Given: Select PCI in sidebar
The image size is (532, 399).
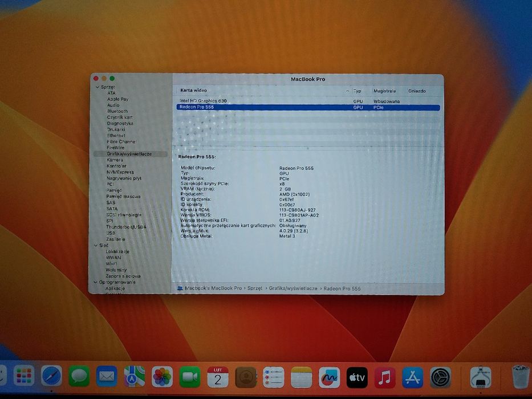Looking at the screenshot, I should [110, 185].
